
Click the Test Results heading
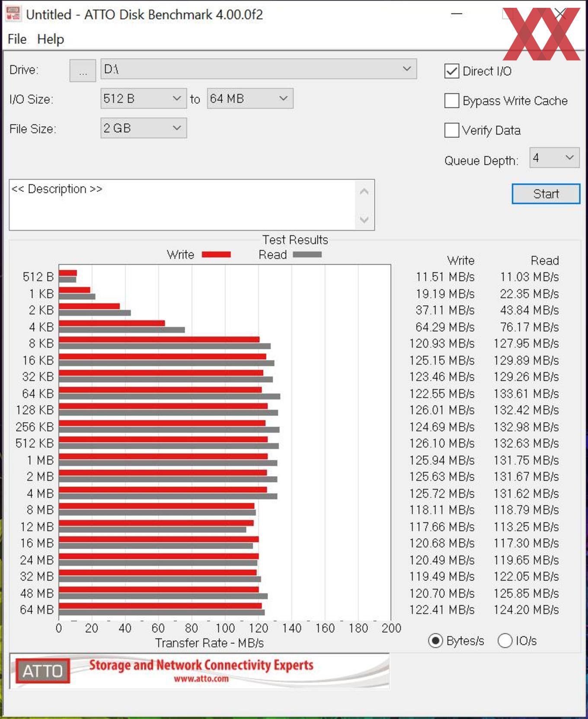click(x=295, y=240)
